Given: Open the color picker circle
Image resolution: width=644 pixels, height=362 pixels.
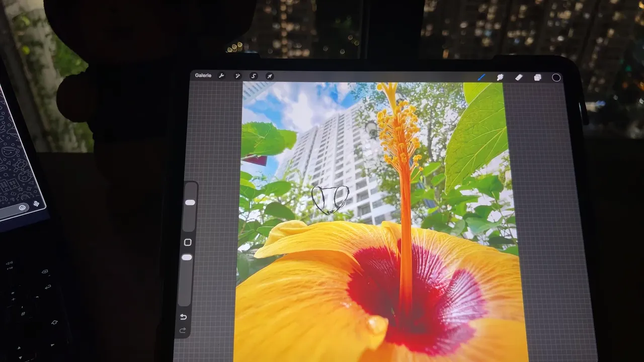Looking at the screenshot, I should [x=556, y=77].
